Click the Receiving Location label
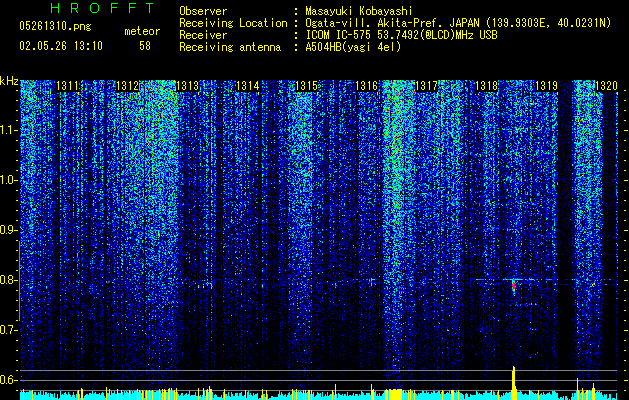Viewport: 629px width, 400px height. (233, 23)
